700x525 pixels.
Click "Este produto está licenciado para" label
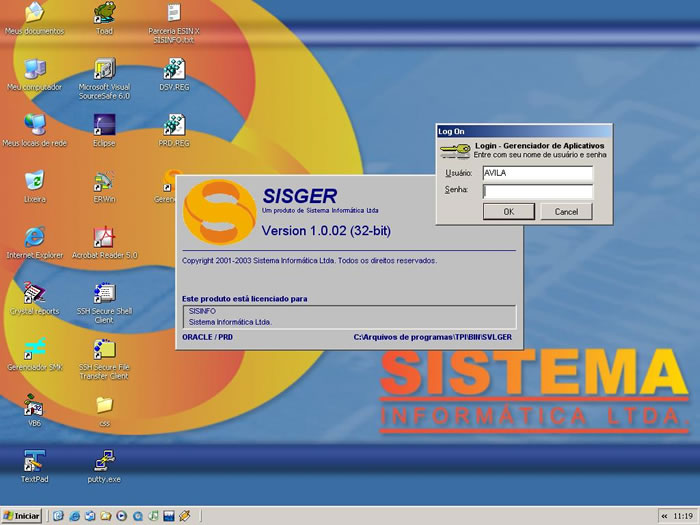click(x=245, y=299)
